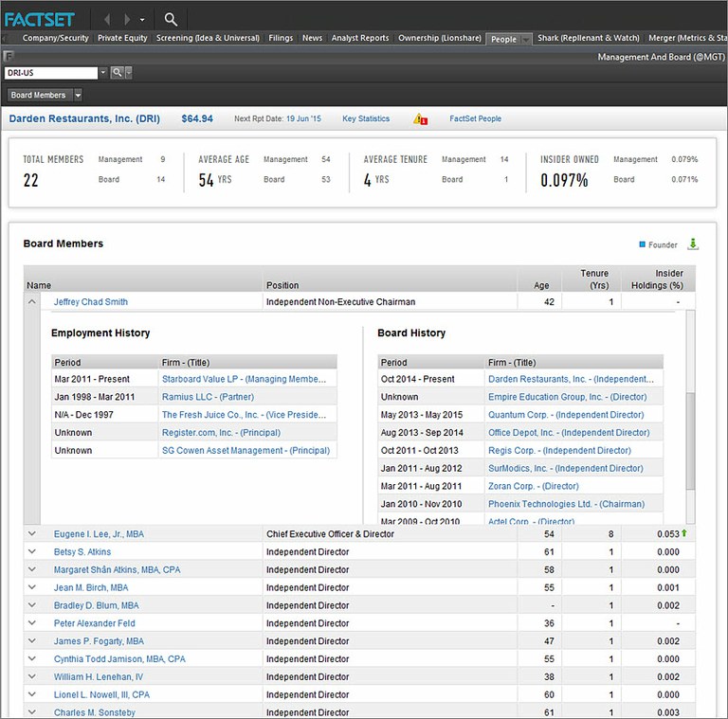Download the board members table

[x=693, y=244]
